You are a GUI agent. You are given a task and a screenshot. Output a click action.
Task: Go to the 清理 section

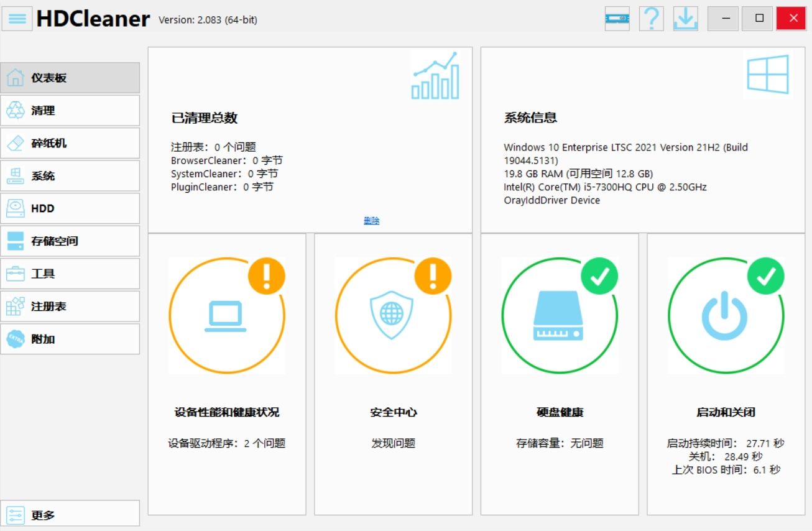point(70,111)
